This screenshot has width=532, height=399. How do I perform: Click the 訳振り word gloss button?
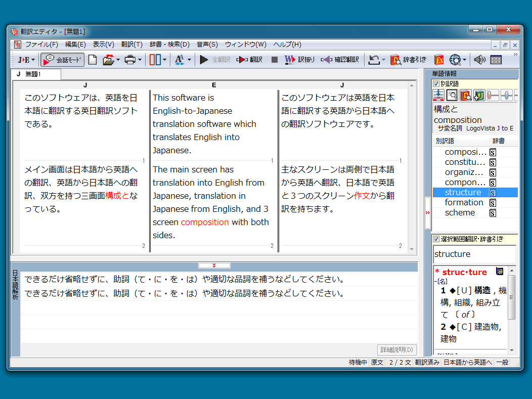(299, 60)
